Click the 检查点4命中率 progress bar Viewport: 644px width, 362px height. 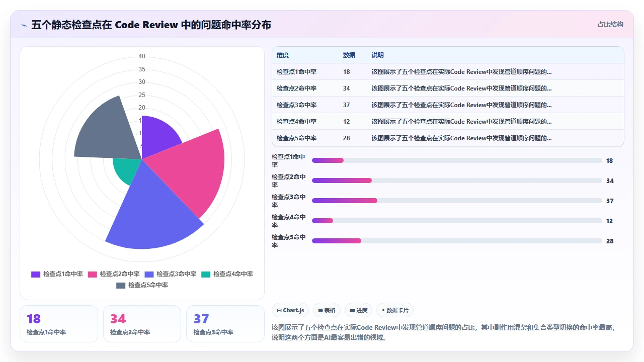pos(457,221)
